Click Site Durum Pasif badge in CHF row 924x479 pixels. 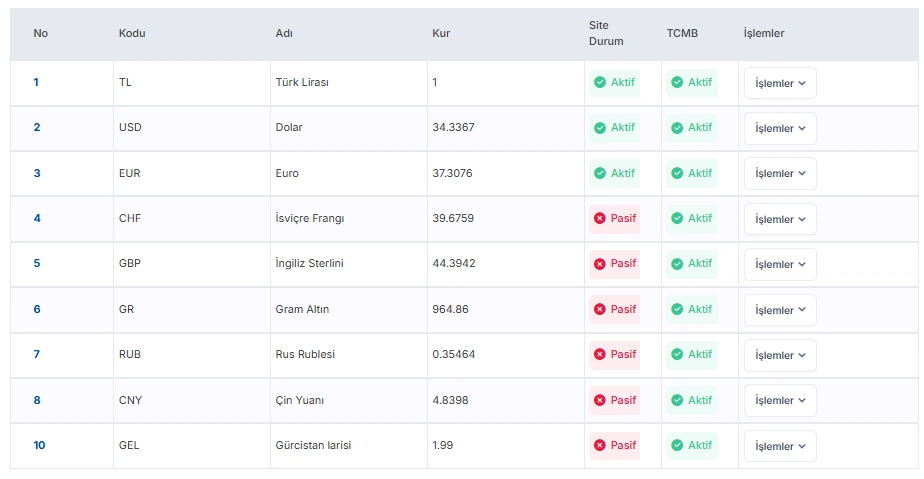pos(615,219)
